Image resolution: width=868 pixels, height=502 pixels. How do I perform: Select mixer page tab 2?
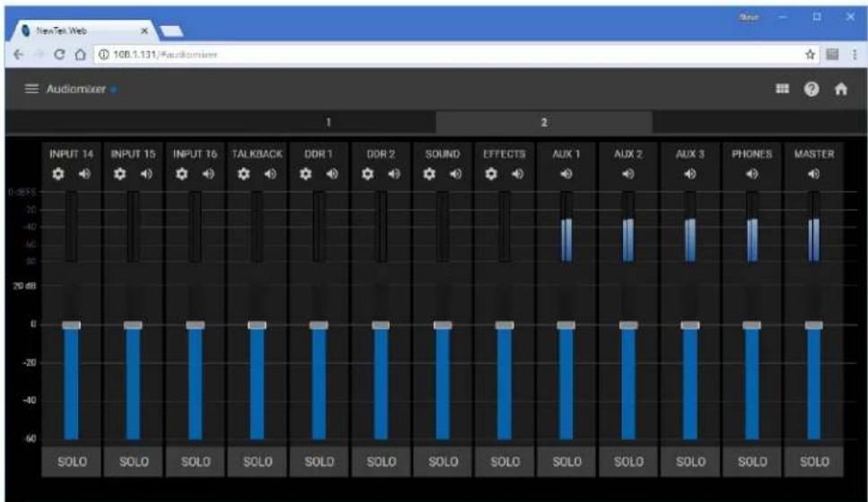pyautogui.click(x=544, y=122)
